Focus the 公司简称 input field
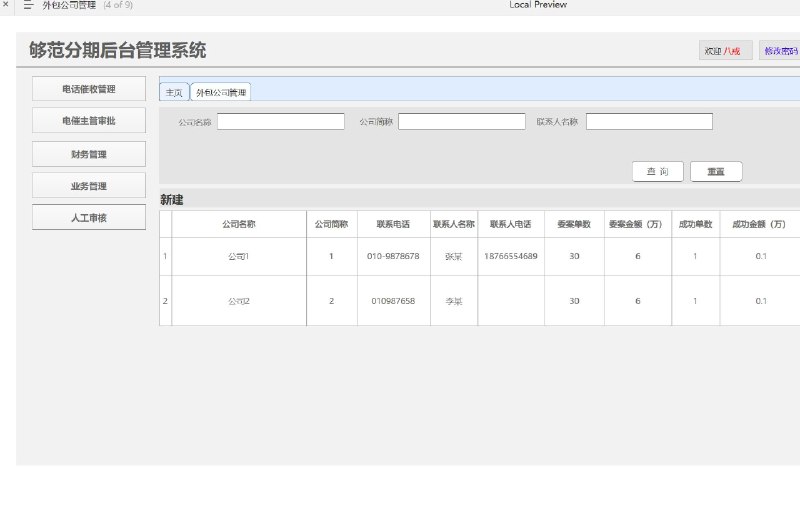The height and width of the screenshot is (526, 800). coord(462,121)
